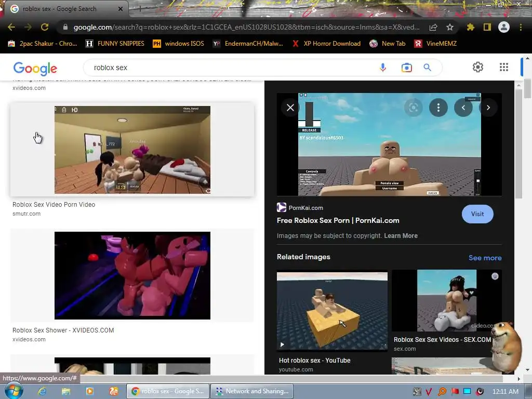Go to next image in preview
Viewport: 532px width, 399px height.
click(x=488, y=108)
